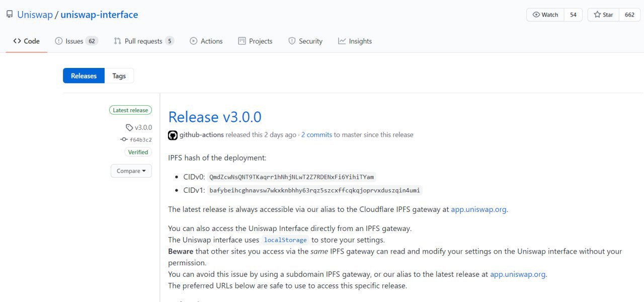Open the Actions tab

(x=206, y=41)
